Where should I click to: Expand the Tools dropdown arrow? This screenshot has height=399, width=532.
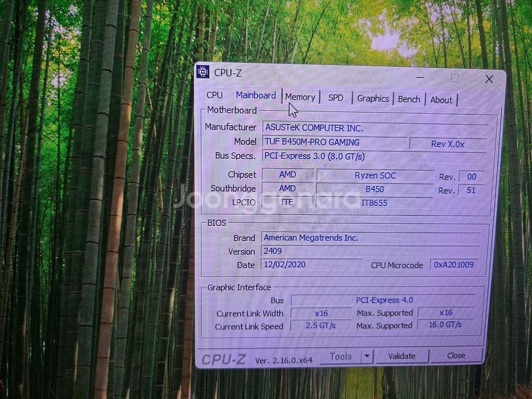click(367, 356)
